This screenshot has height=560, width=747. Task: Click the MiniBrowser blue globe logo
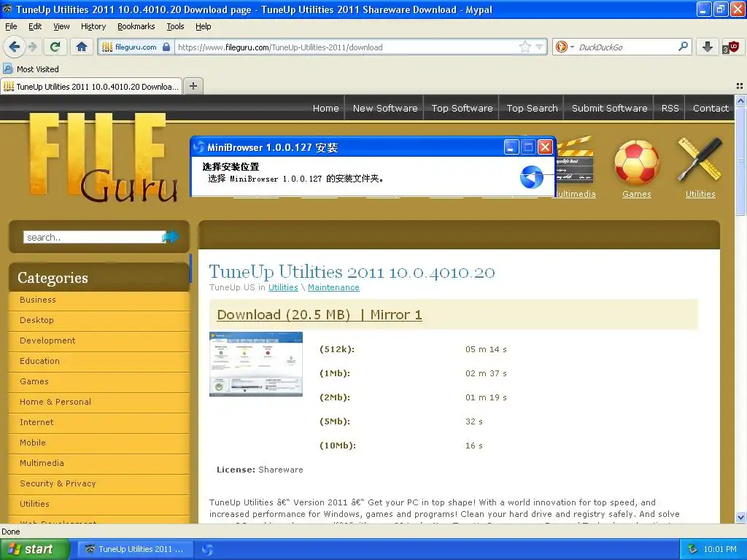(x=531, y=176)
